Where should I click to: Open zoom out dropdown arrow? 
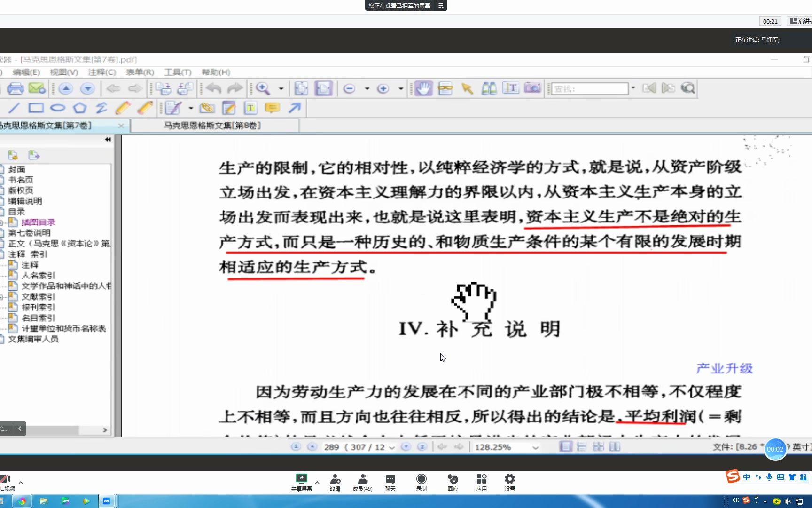tap(367, 88)
